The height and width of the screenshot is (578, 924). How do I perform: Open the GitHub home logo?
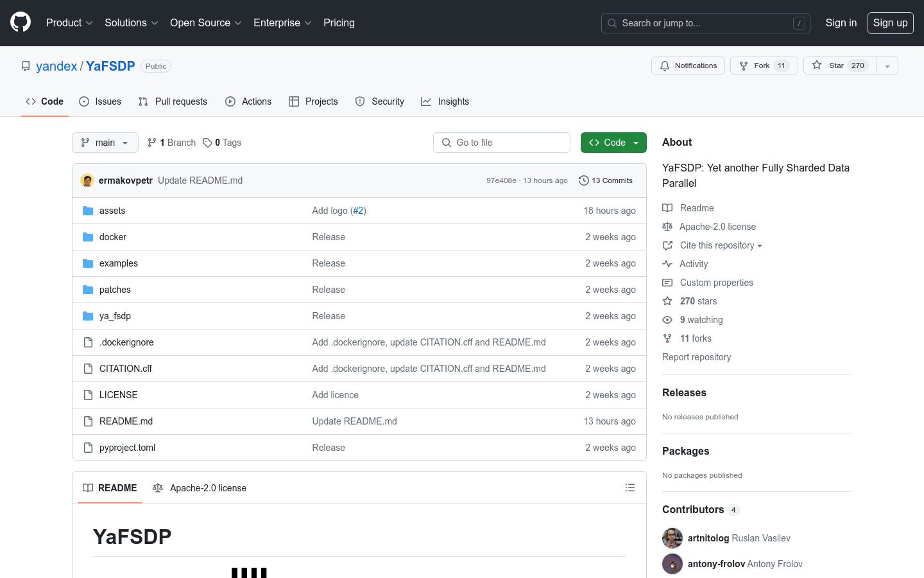[21, 22]
